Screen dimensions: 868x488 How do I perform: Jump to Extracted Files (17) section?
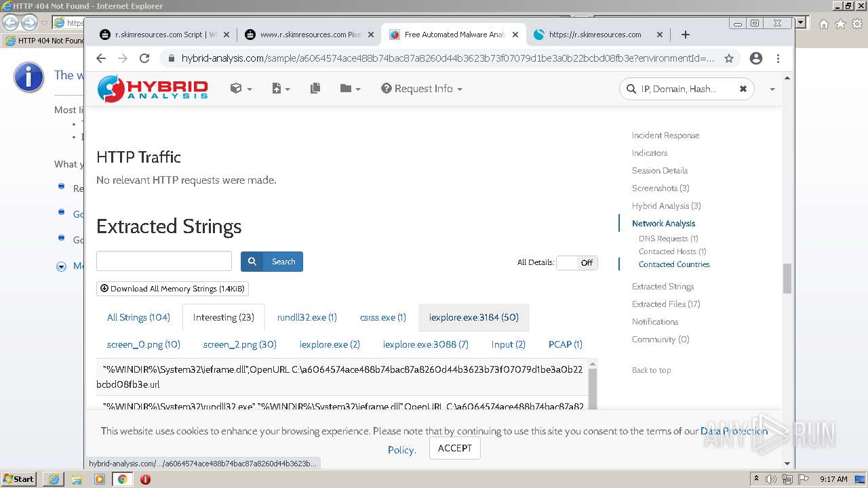[x=666, y=304]
